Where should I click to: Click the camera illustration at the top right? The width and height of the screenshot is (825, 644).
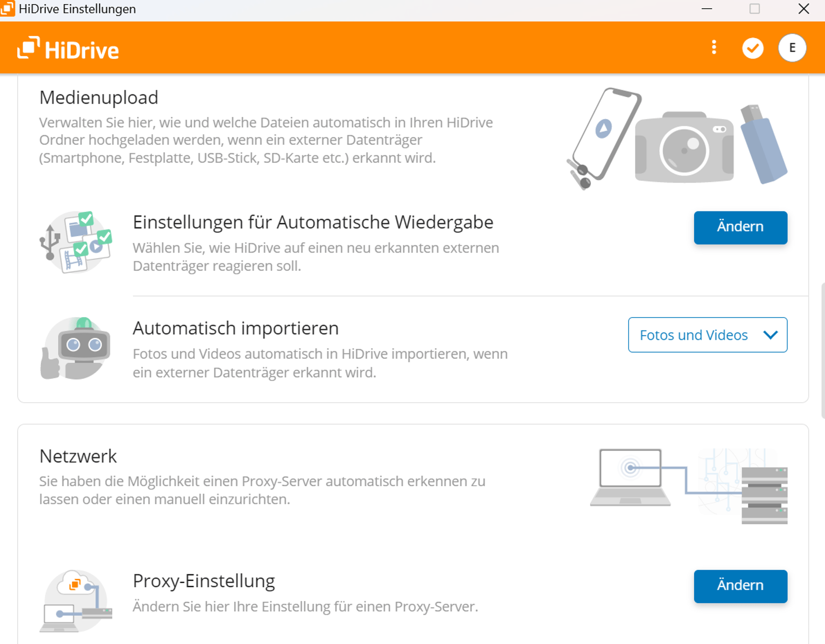pos(686,147)
